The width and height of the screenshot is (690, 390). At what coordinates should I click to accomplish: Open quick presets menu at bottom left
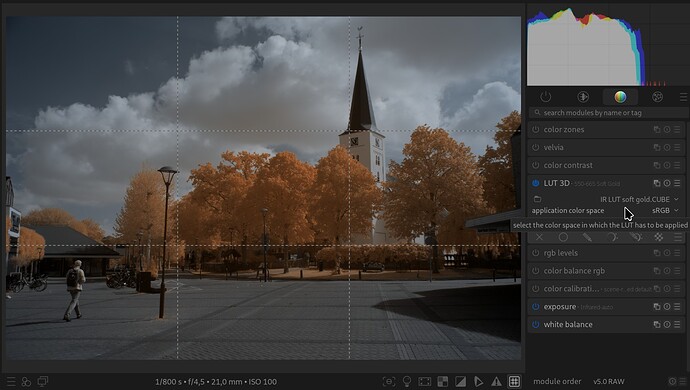pyautogui.click(x=11, y=382)
